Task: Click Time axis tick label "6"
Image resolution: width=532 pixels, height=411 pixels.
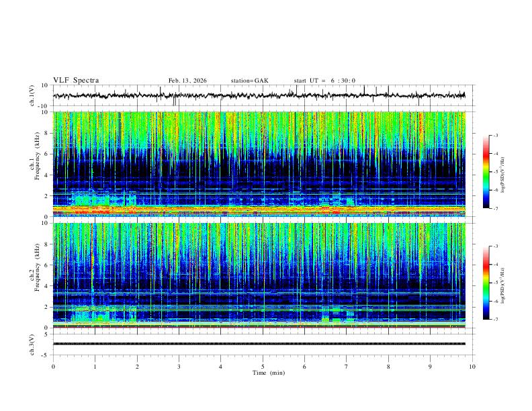Action: [305, 367]
